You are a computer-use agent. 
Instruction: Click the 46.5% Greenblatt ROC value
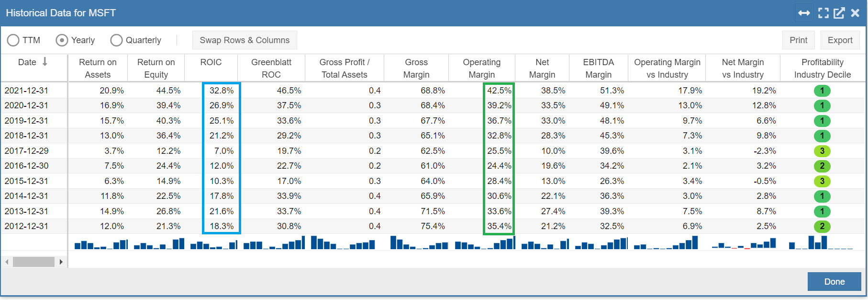point(289,91)
